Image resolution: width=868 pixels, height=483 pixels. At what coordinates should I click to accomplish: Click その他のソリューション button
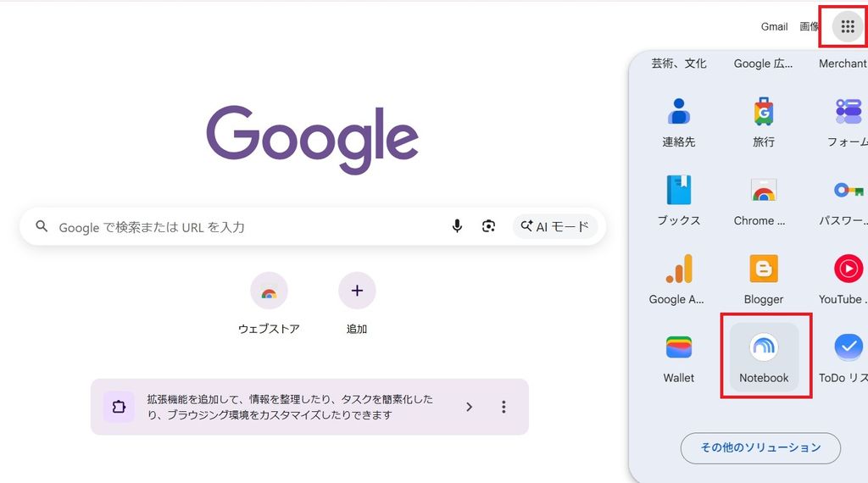pyautogui.click(x=760, y=447)
